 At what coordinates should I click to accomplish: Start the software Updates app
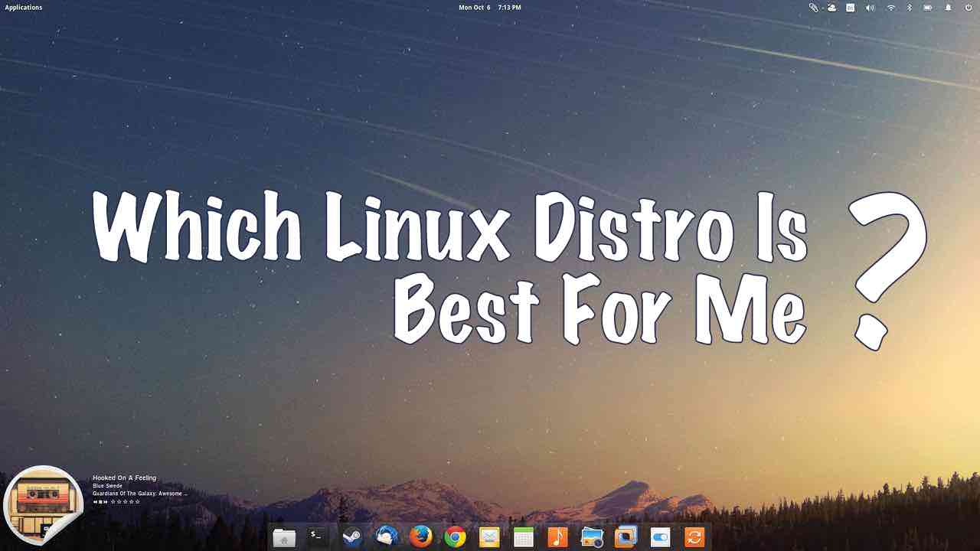click(x=694, y=537)
